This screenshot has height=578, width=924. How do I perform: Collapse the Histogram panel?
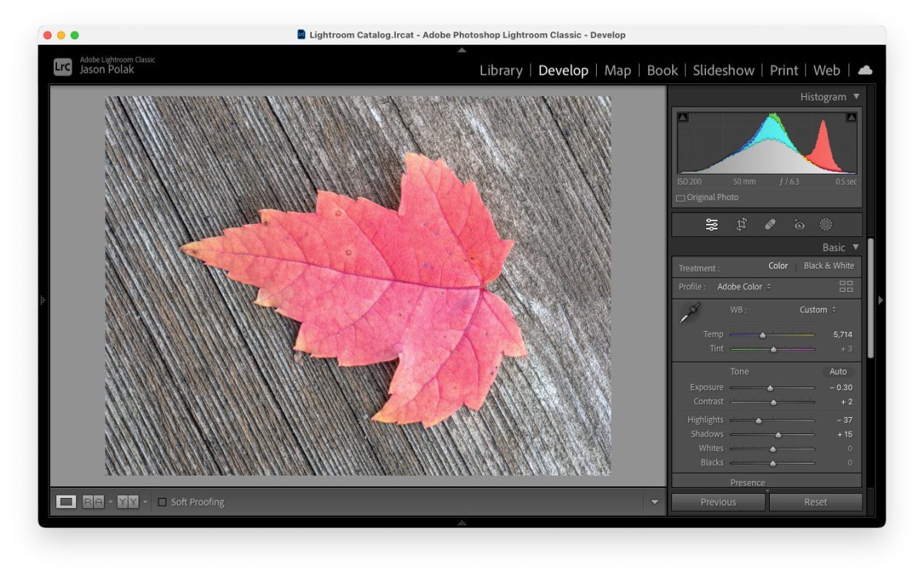click(x=855, y=97)
